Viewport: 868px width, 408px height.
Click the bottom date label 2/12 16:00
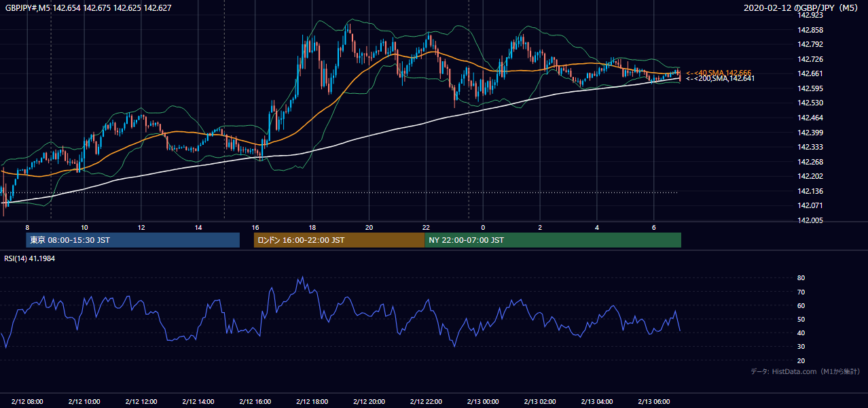point(255,402)
